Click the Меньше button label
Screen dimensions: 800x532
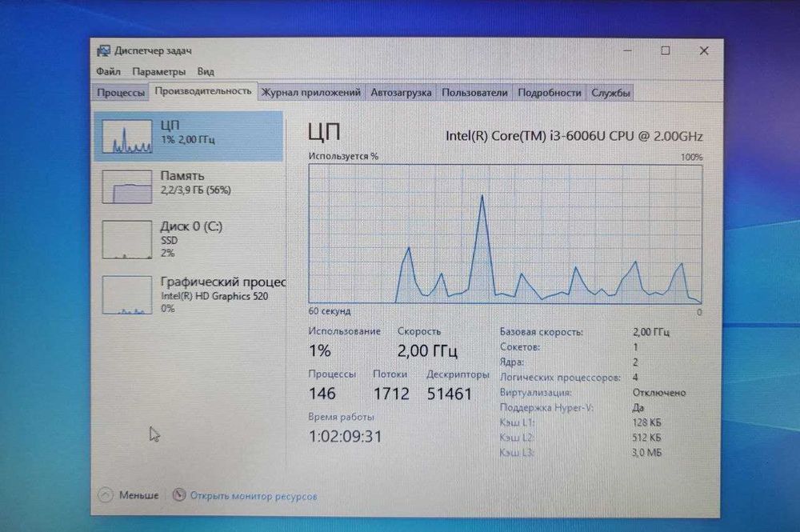(x=138, y=495)
